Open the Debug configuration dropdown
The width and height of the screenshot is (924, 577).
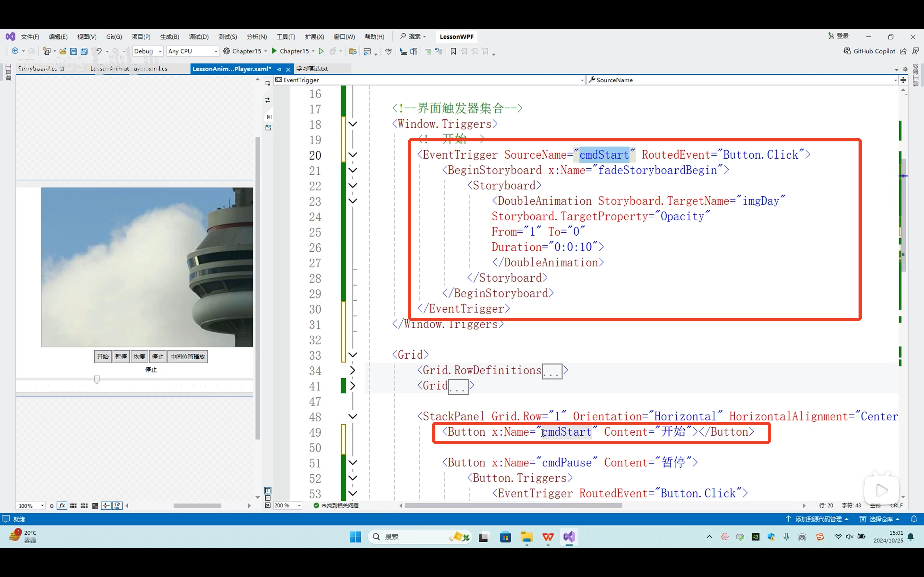click(160, 51)
